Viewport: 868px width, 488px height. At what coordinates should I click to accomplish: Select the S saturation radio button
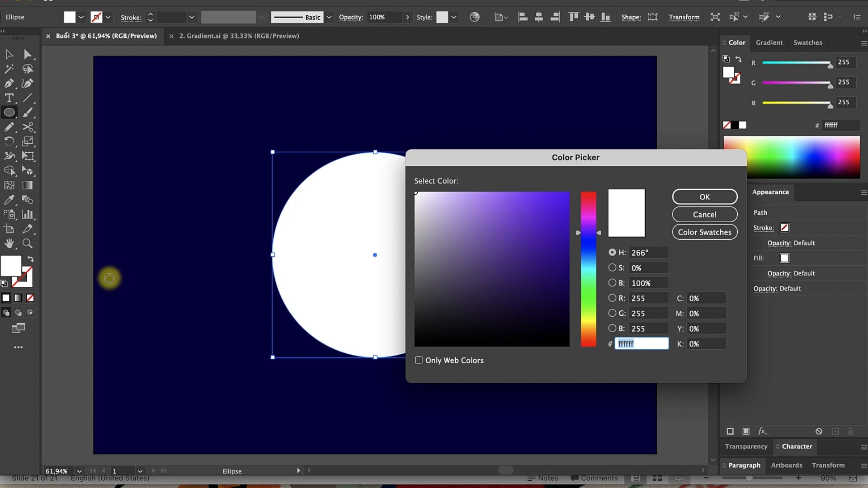[x=612, y=267]
